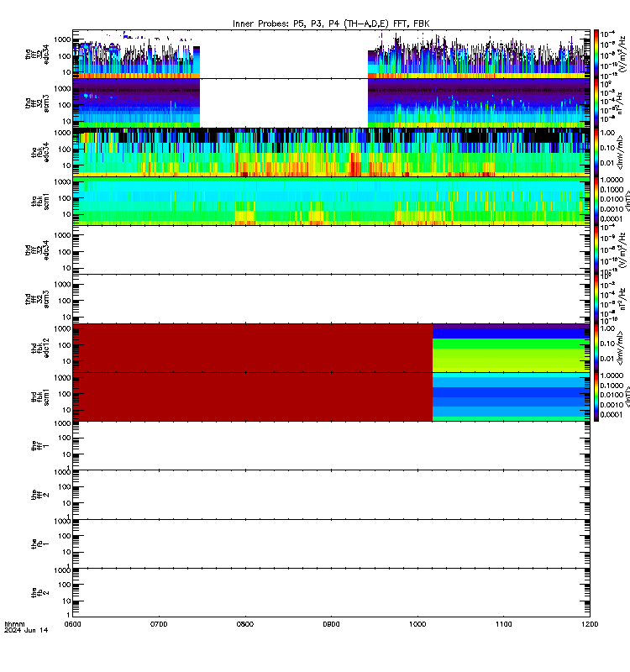Screen dimensions: 630x672
Task: Click the '2024 Jun 14' date label
Action: pyautogui.click(x=26, y=630)
